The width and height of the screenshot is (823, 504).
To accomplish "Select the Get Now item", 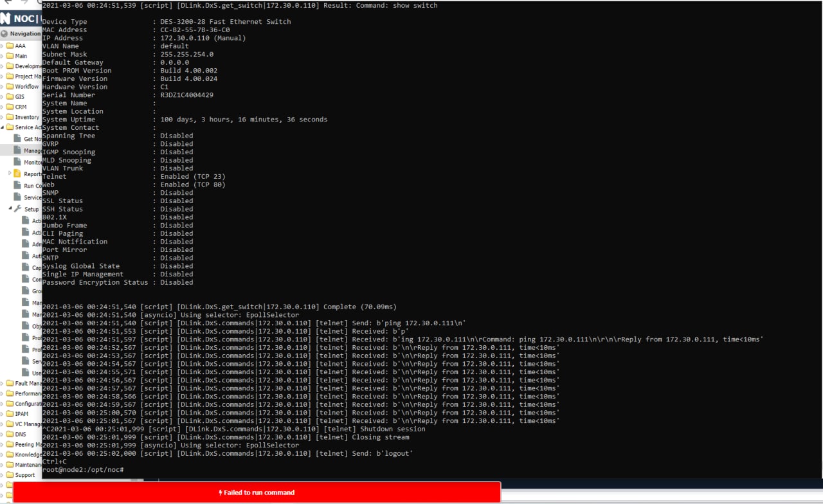I will click(28, 139).
